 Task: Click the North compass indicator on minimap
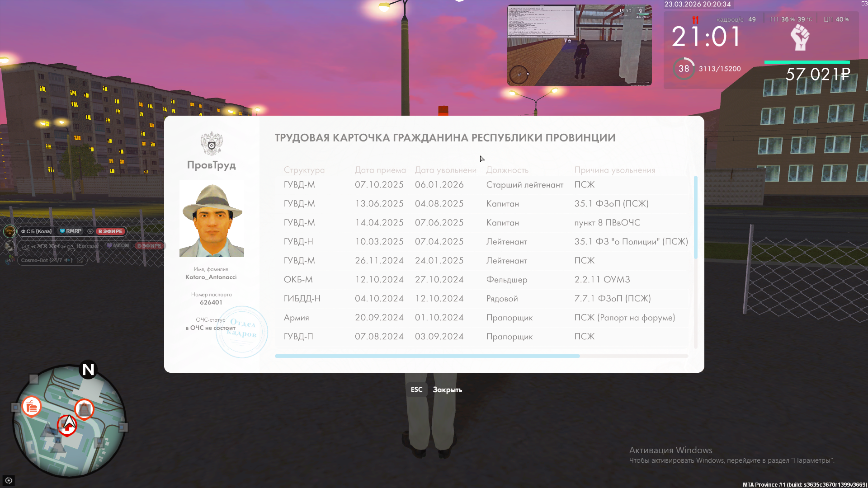(x=88, y=370)
